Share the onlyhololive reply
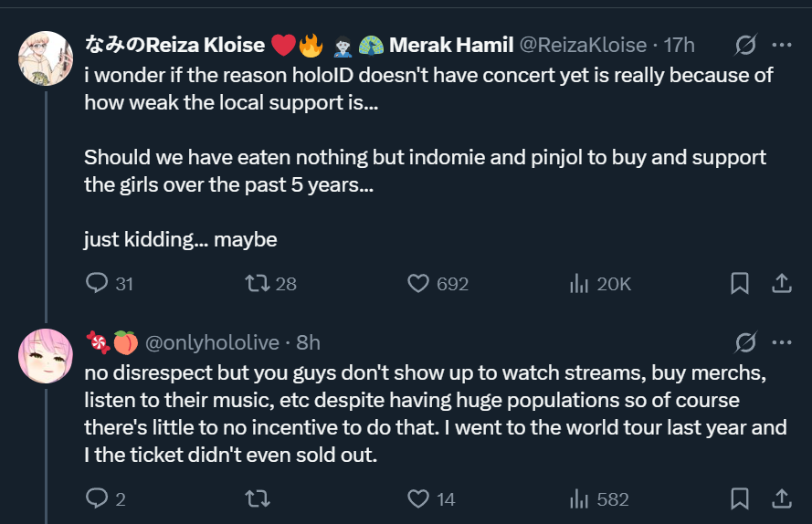 coord(782,498)
